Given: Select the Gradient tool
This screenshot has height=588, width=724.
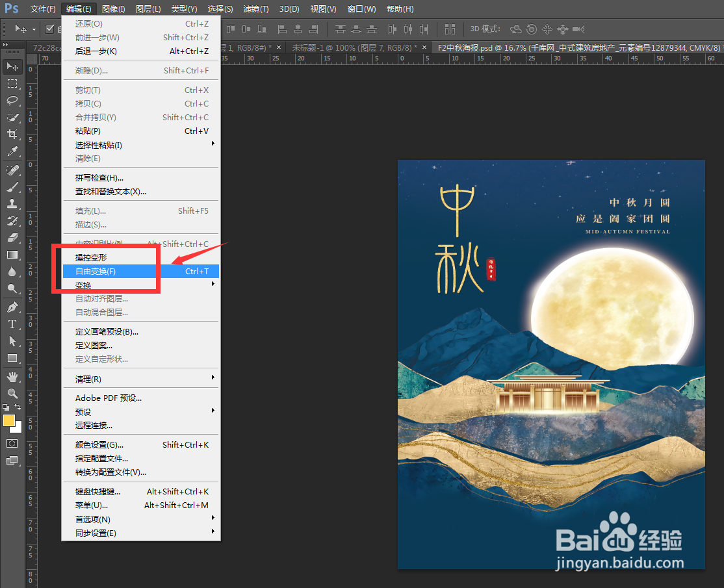Looking at the screenshot, I should [x=12, y=255].
